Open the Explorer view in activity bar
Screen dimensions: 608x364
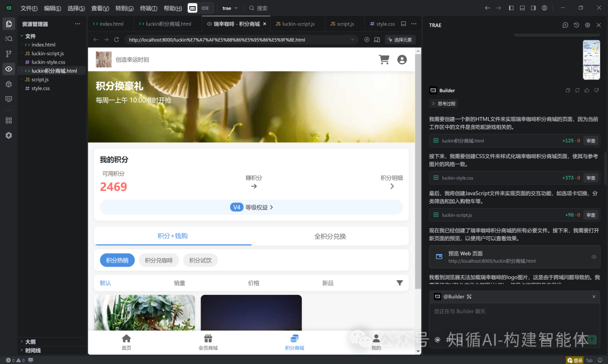point(8,24)
